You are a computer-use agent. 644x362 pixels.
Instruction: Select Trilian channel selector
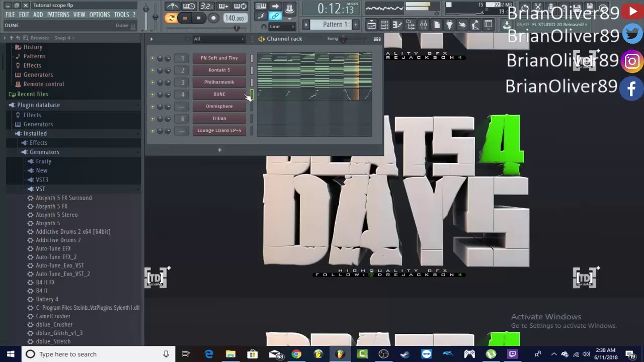click(x=252, y=119)
